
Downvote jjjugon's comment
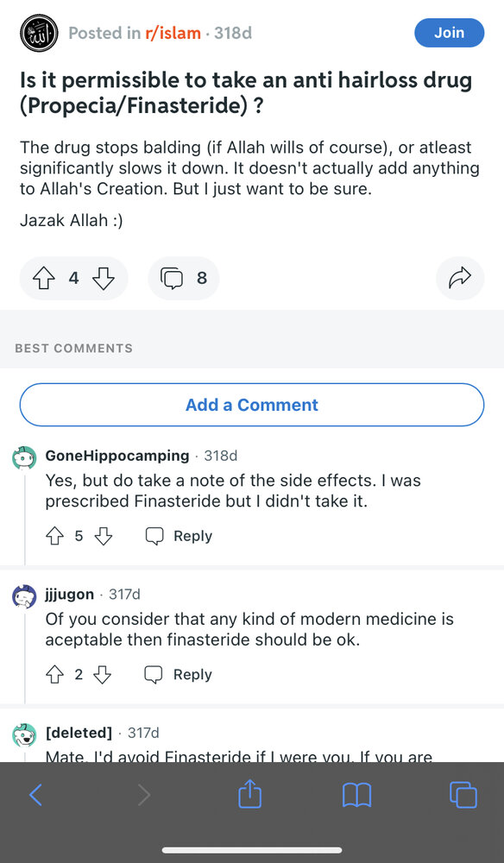[103, 675]
